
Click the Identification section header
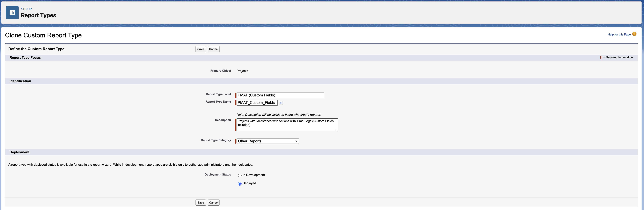20,81
